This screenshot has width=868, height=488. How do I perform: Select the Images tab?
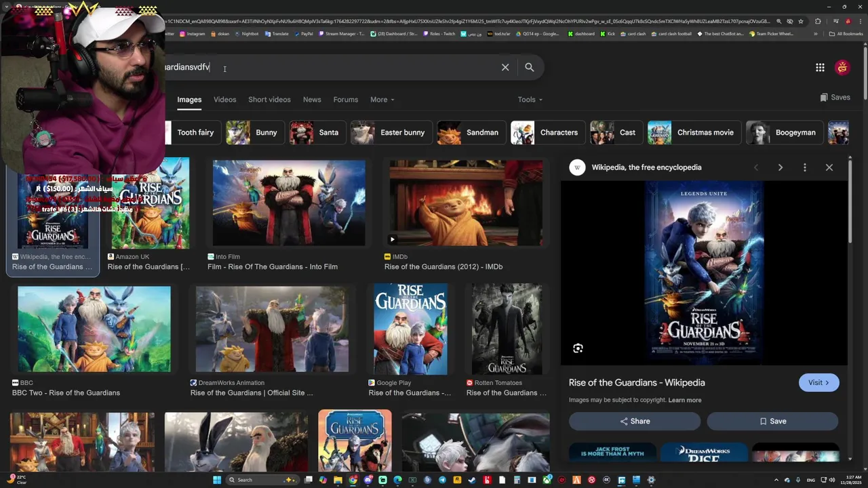[x=189, y=100]
